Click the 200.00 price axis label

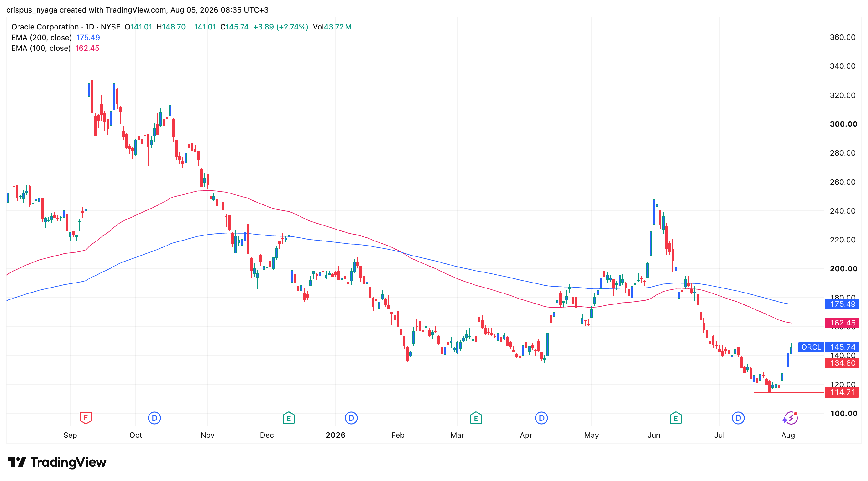point(844,269)
